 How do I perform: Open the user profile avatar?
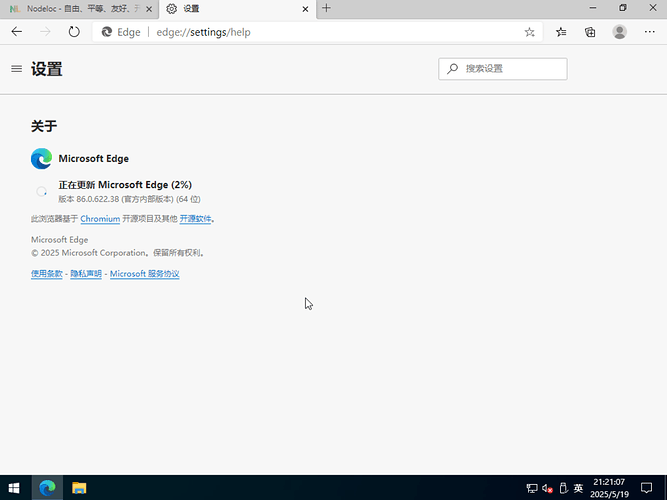coord(619,32)
